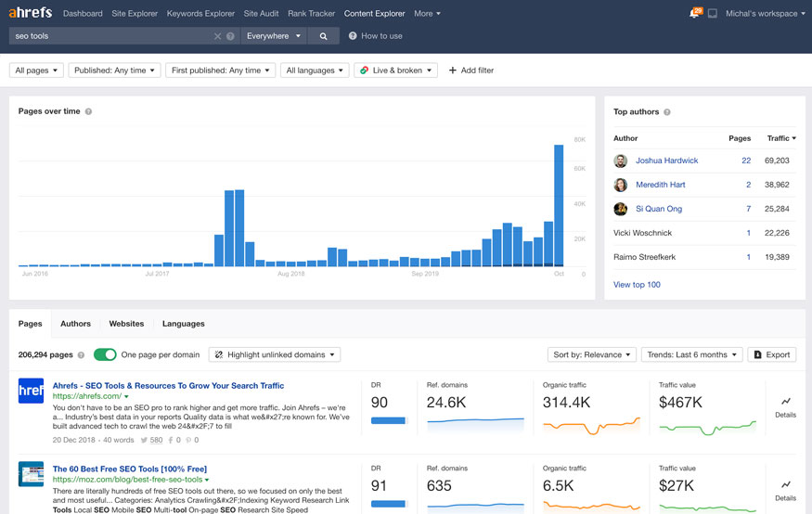Expand the ahrefs.com URL dropdown arrow
Screen dimensions: 812x514
126,397
